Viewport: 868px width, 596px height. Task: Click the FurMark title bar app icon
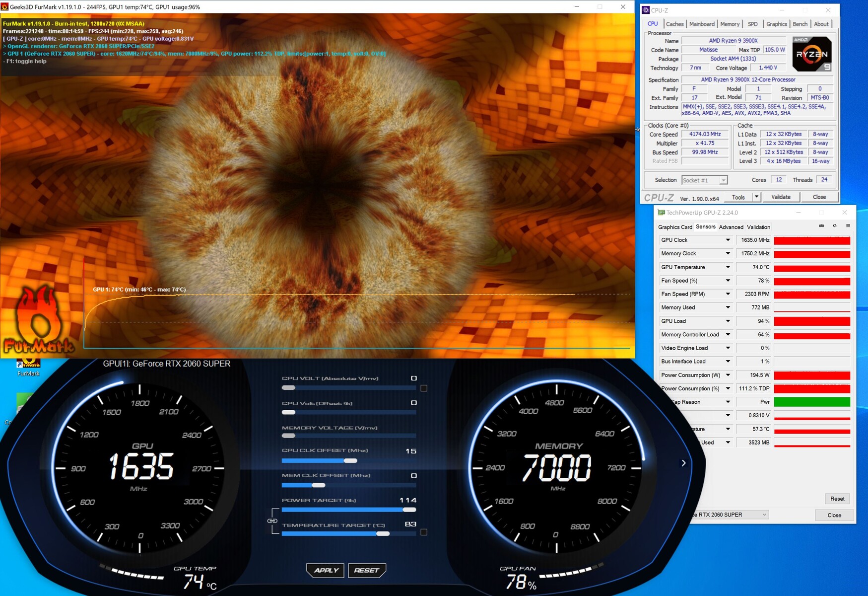(5, 7)
